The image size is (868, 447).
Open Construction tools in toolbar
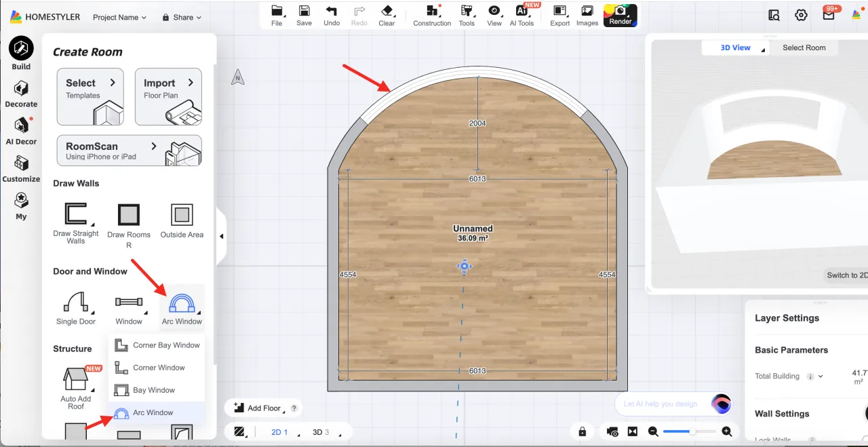432,12
